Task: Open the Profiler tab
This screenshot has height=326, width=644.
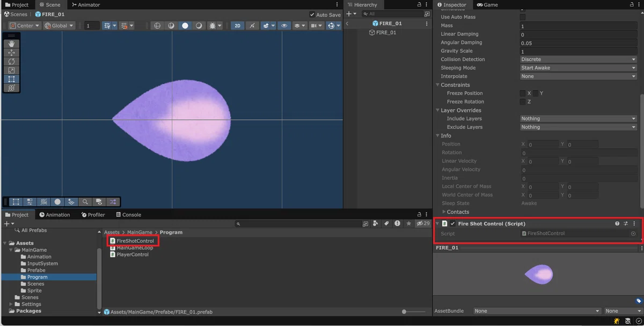Action: [93, 215]
